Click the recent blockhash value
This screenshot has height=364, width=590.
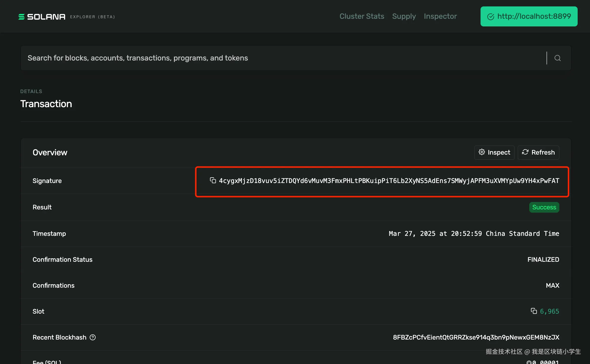476,337
